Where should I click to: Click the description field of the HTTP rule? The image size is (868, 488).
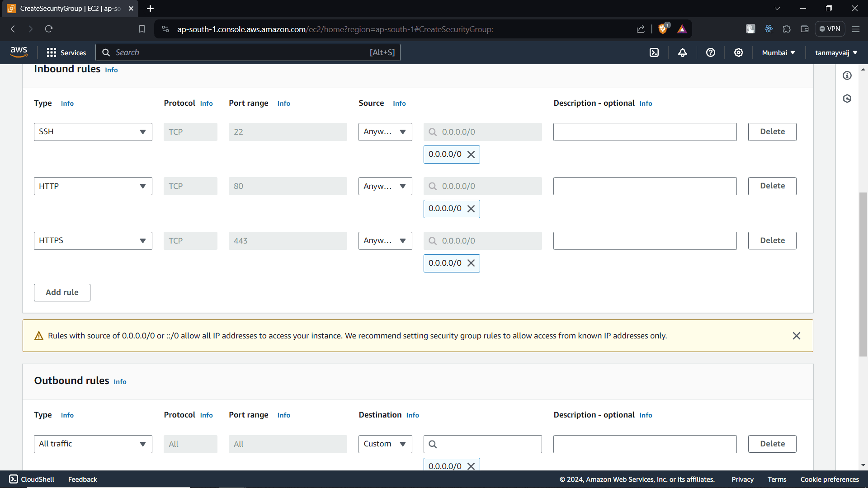645,186
